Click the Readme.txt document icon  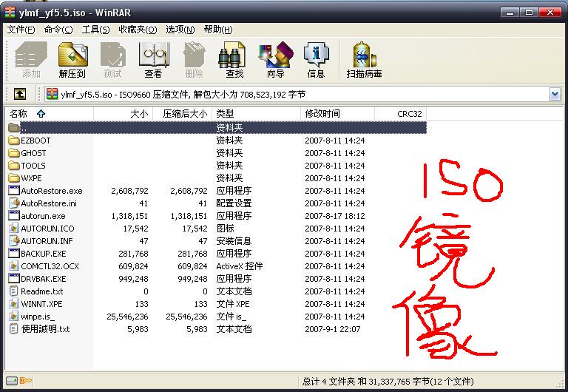coord(14,291)
